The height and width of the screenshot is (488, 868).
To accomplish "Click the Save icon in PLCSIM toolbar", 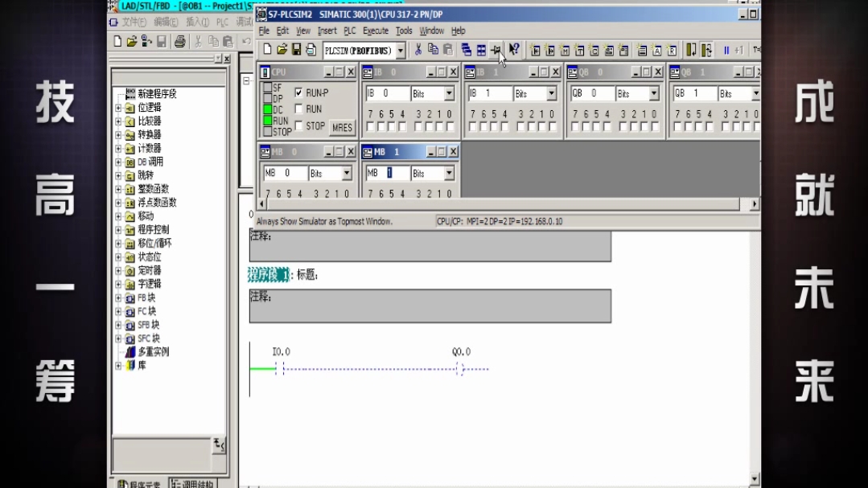I will pyautogui.click(x=296, y=51).
